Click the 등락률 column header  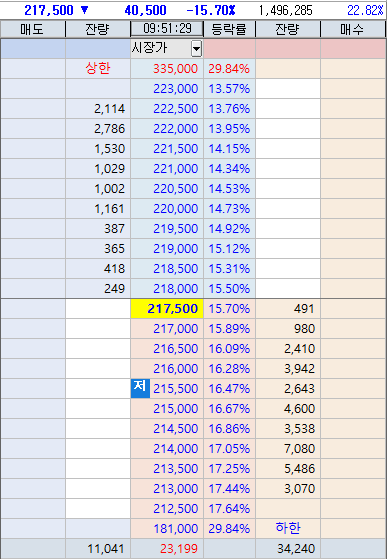229,29
